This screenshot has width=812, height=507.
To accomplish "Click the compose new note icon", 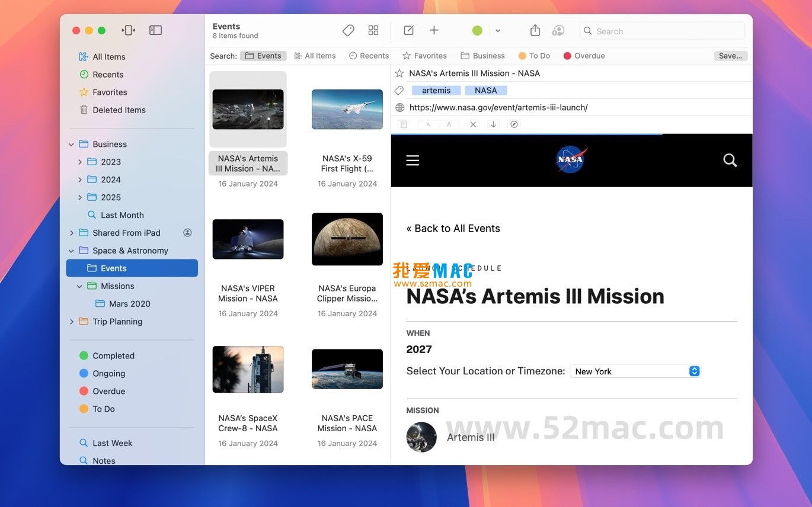I will tap(408, 30).
